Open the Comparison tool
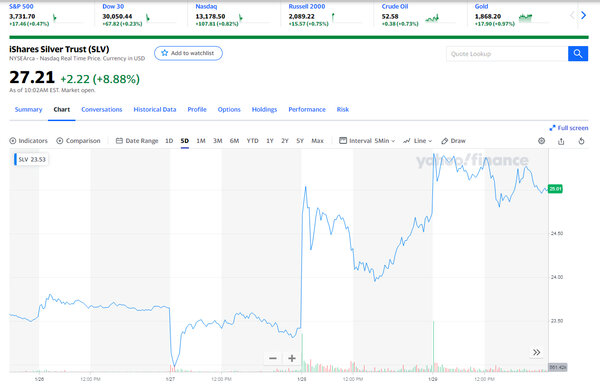Viewport: 600px width, 387px height. (x=78, y=141)
